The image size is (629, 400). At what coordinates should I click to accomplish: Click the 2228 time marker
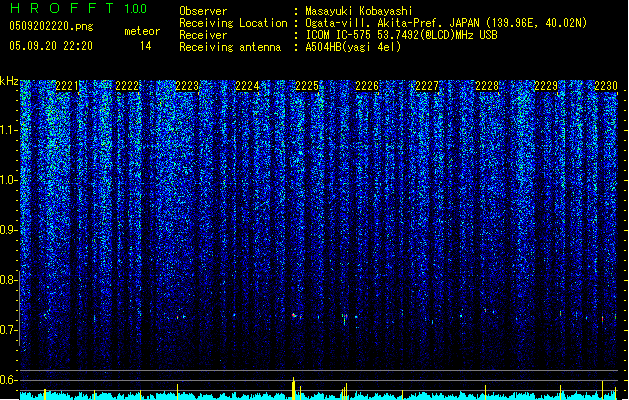click(x=487, y=86)
